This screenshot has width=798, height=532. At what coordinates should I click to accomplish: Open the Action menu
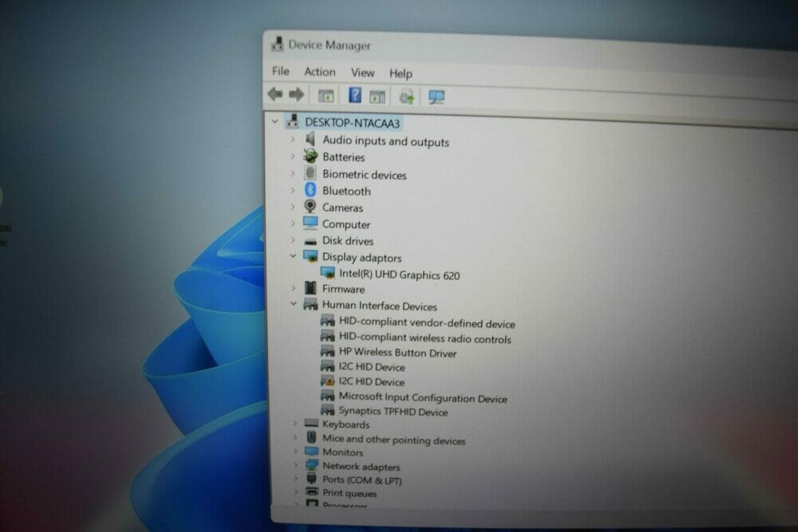320,72
